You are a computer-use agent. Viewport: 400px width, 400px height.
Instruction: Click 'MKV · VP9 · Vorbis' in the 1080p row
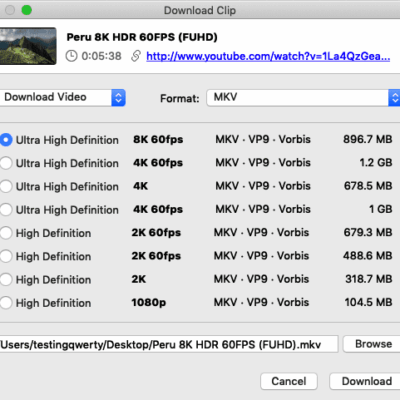click(261, 302)
